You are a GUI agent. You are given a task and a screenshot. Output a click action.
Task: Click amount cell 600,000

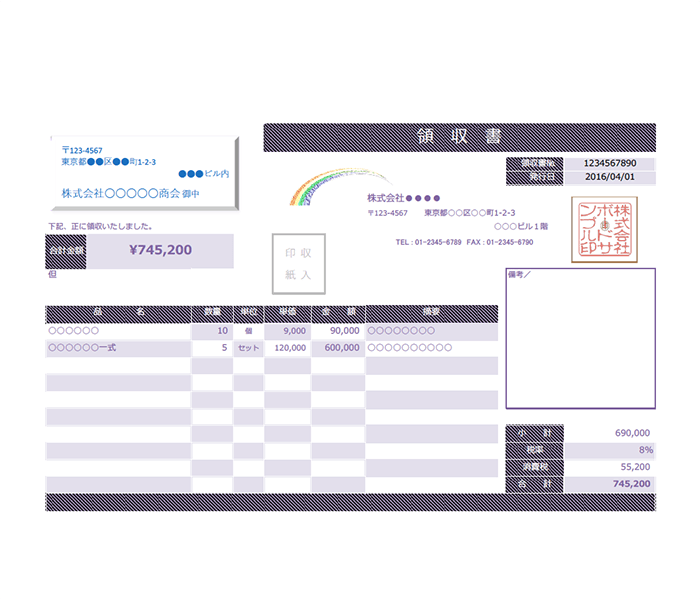(x=338, y=348)
